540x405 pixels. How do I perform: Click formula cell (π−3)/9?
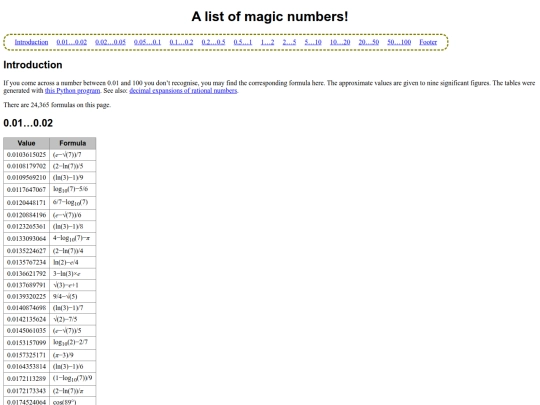(x=73, y=355)
